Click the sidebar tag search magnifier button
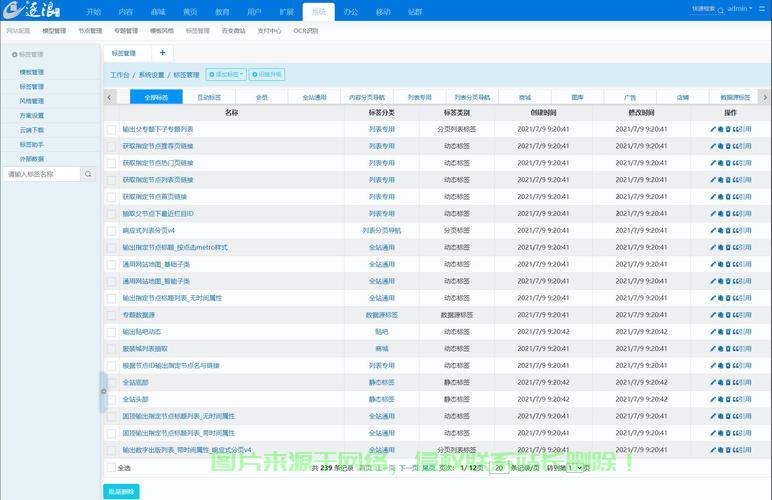 88,174
